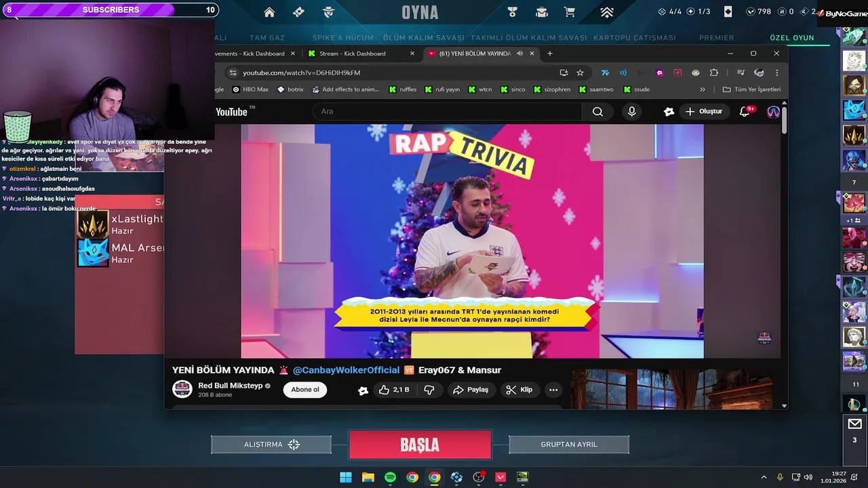Open Oluştur create menu
The image size is (868, 488).
(704, 111)
